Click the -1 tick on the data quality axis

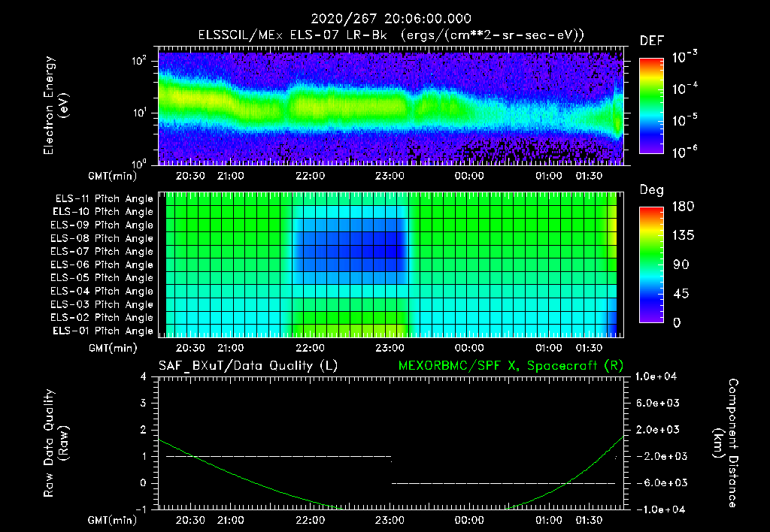[141, 509]
